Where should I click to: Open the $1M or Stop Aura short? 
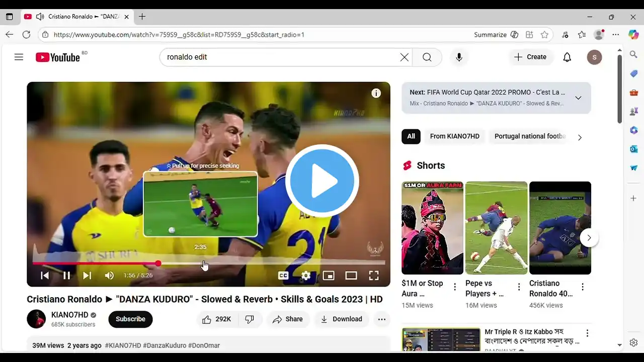pos(432,228)
